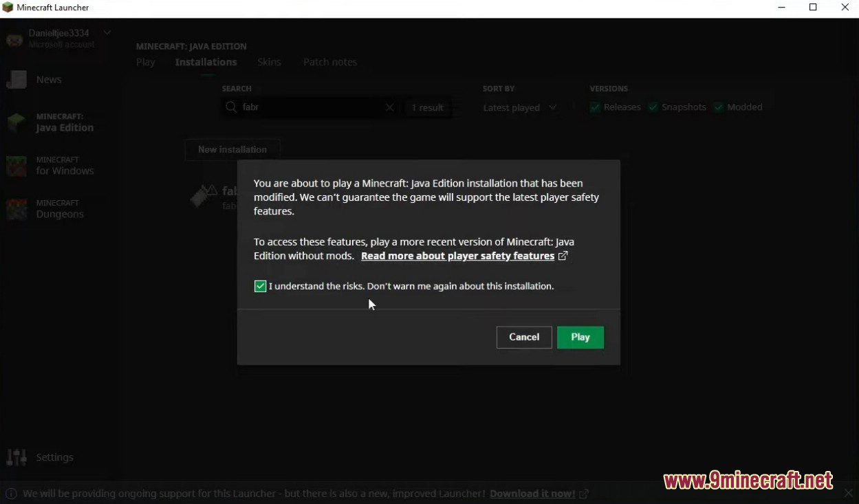Minimize the Minecraft Launcher window
The image size is (859, 504).
pyautogui.click(x=781, y=8)
